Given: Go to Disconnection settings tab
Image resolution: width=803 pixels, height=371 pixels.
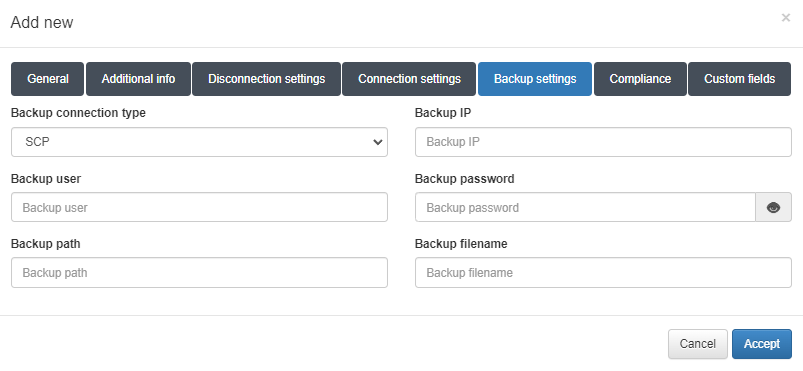Looking at the screenshot, I should (x=266, y=79).
